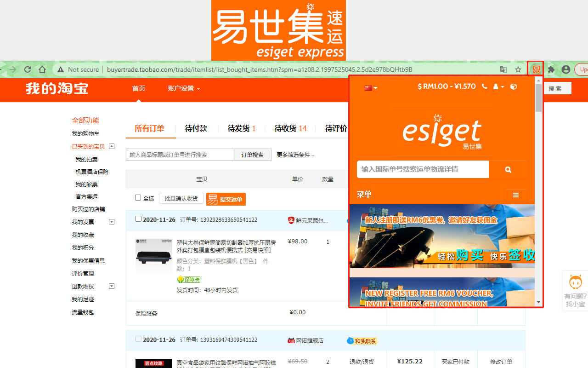Image resolution: width=588 pixels, height=368 pixels.
Task: Open 机票酒店保险 in sidebar
Action: (x=92, y=172)
